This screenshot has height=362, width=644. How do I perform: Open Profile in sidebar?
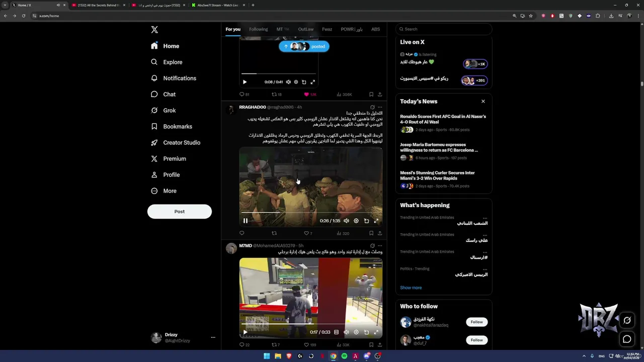point(166,174)
